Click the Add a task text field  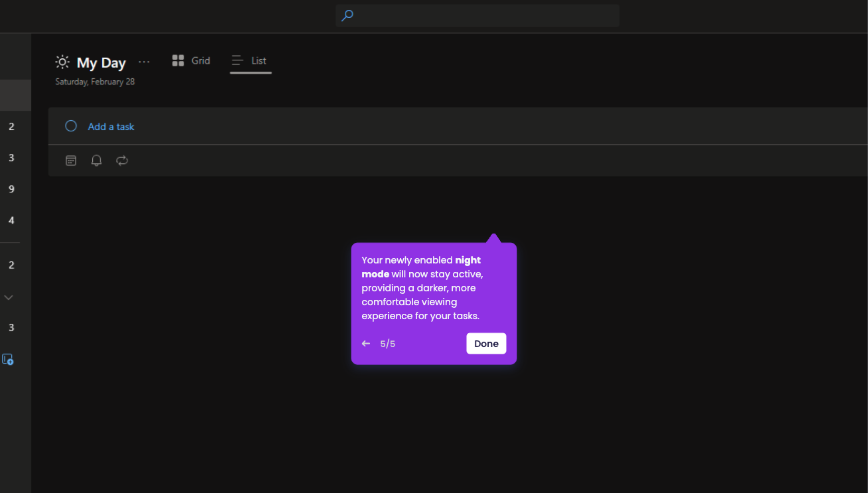point(458,126)
